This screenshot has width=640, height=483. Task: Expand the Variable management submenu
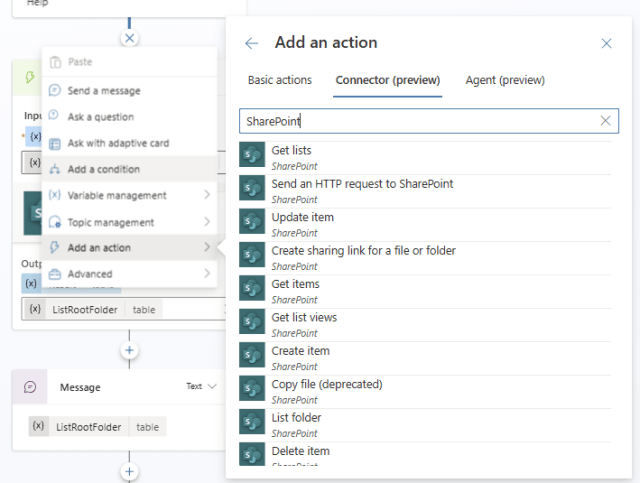pos(130,195)
